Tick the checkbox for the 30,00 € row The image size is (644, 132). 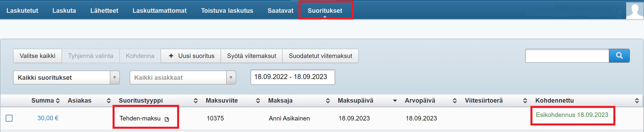9,118
